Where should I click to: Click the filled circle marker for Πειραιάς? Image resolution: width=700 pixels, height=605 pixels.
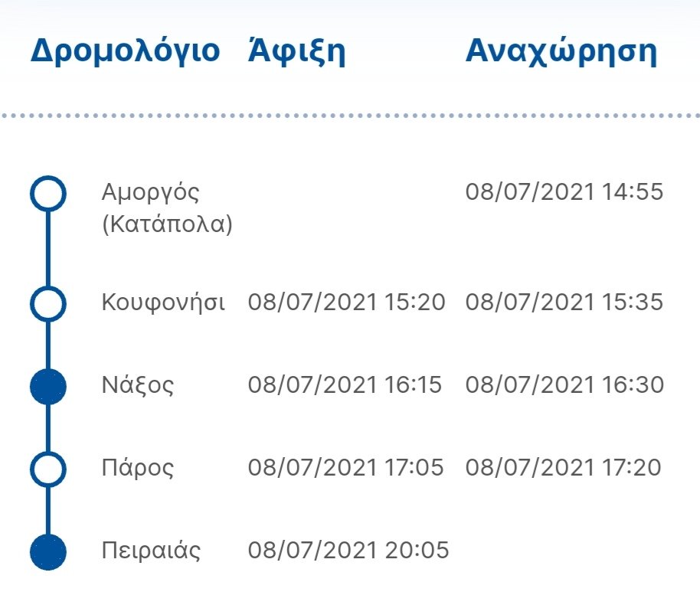pos(48,551)
